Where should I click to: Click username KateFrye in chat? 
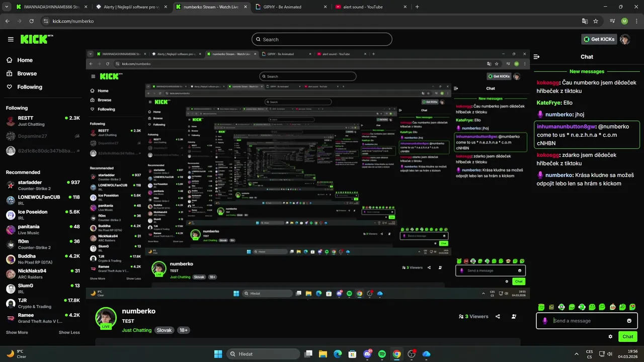549,103
